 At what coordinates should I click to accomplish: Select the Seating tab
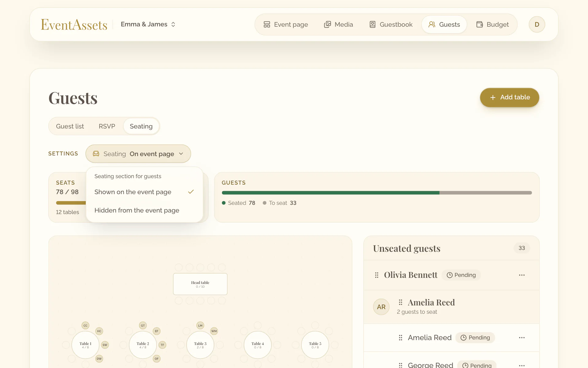click(141, 126)
